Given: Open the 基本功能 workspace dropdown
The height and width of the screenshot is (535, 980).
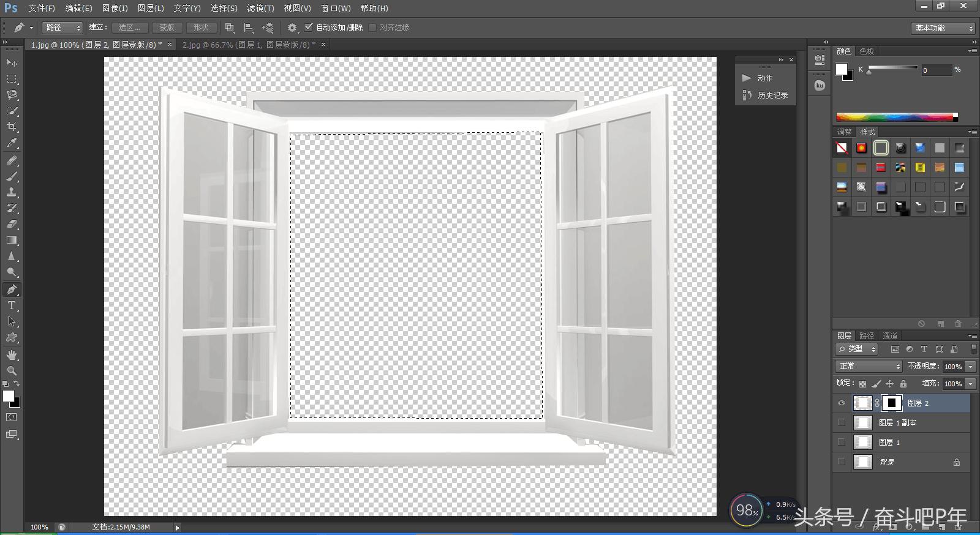Looking at the screenshot, I should [943, 28].
